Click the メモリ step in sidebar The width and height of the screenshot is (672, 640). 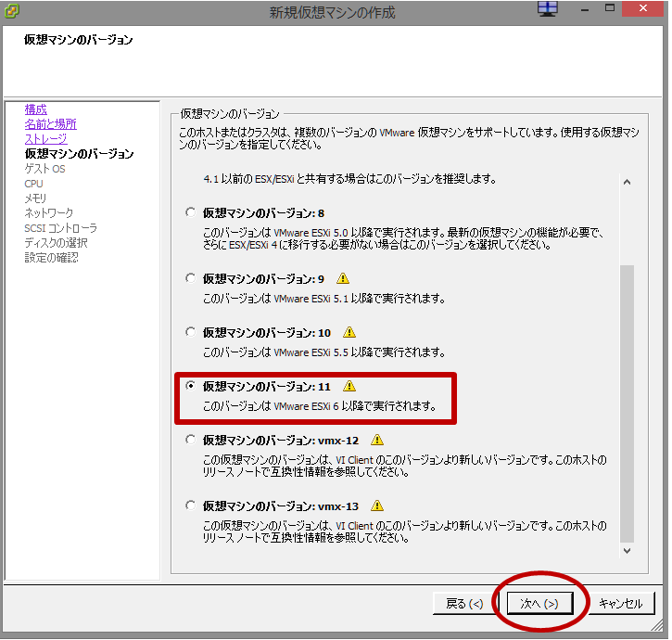[35, 198]
